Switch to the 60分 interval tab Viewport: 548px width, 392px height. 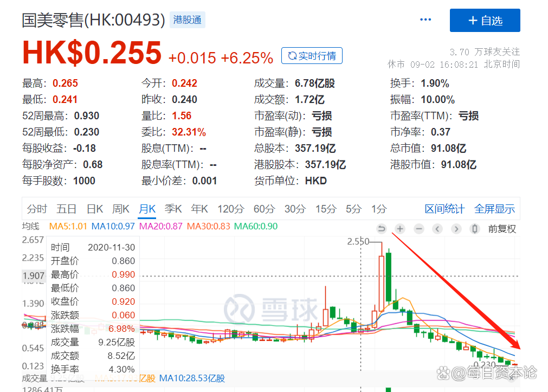click(x=264, y=208)
